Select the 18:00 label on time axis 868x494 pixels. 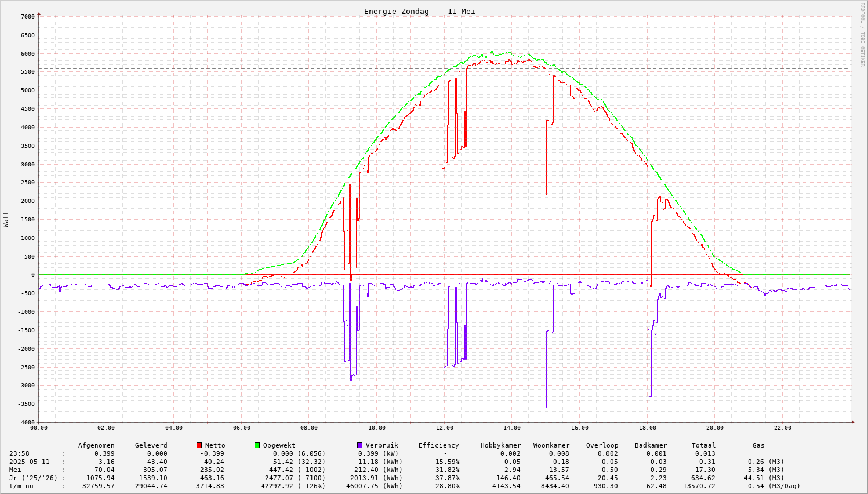coord(647,428)
